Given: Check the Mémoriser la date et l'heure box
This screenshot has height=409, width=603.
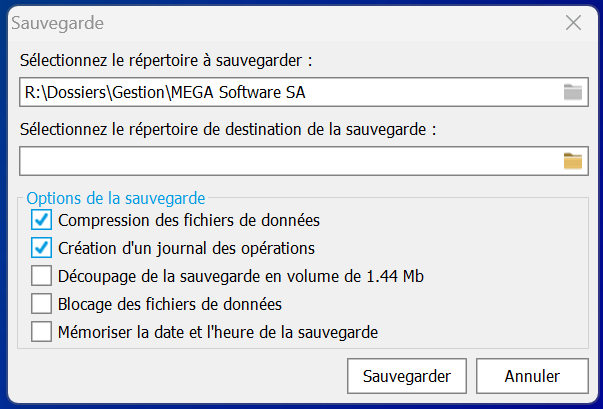Looking at the screenshot, I should coord(42,331).
